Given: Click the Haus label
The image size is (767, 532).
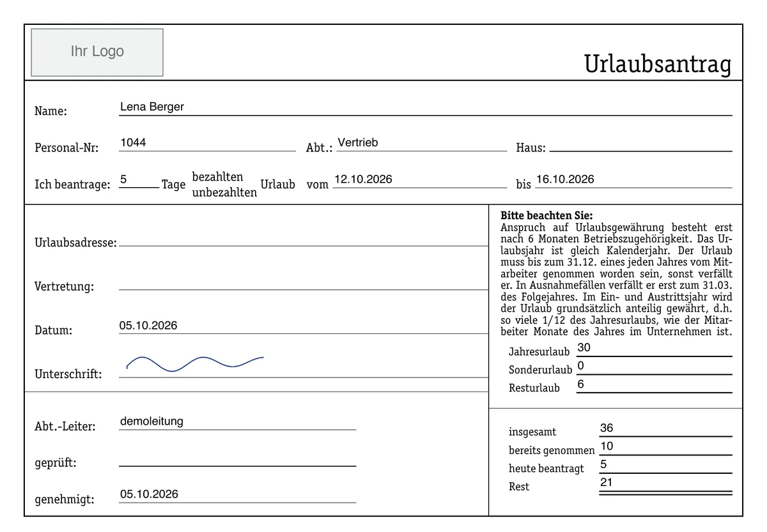Looking at the screenshot, I should tap(531, 148).
